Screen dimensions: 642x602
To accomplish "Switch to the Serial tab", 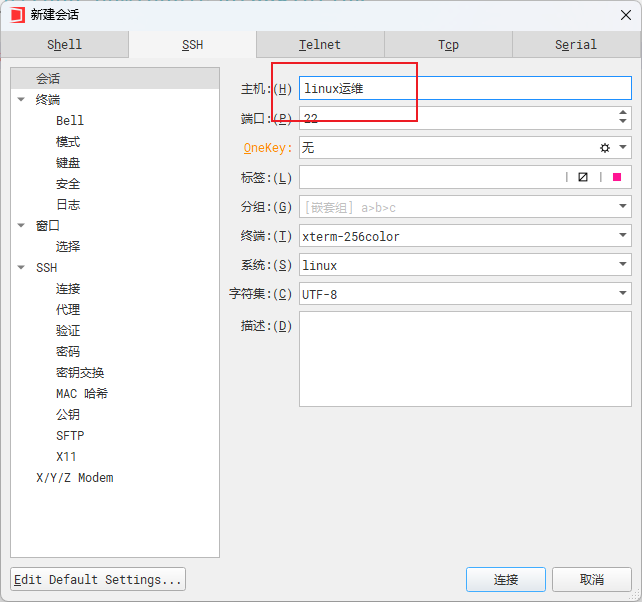I will point(576,45).
